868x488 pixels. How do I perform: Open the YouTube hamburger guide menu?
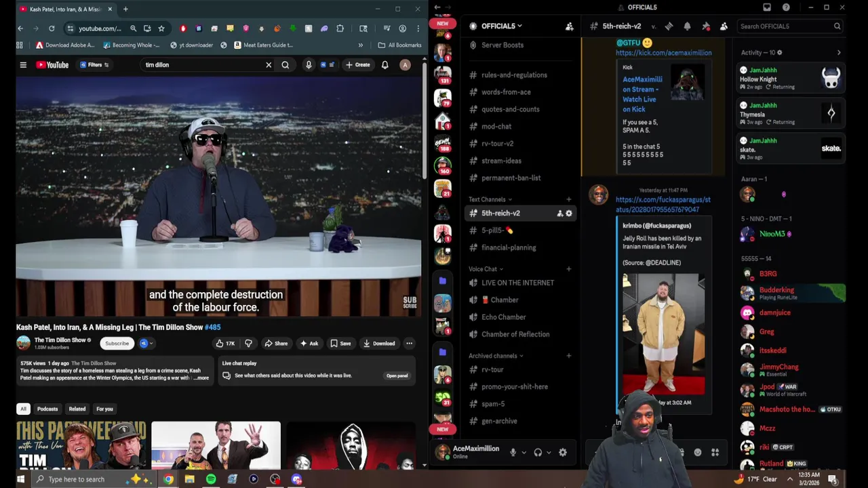coord(23,65)
